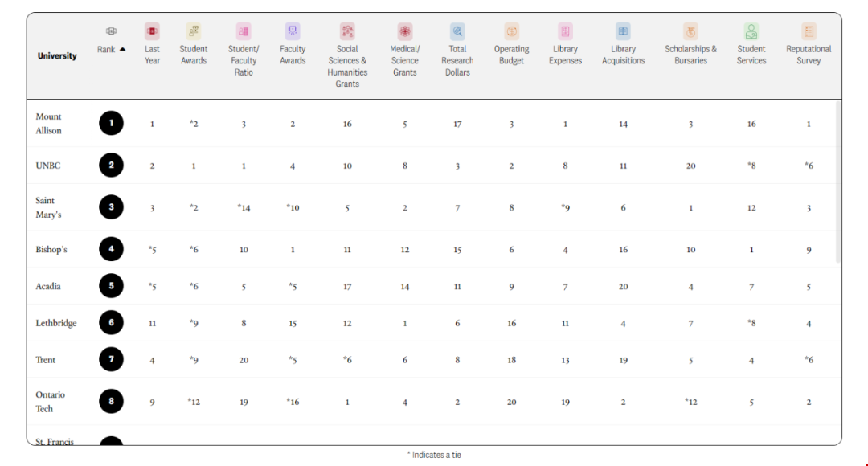Toggle the Rank sort arrow
This screenshot has height=466, width=868.
click(x=122, y=49)
